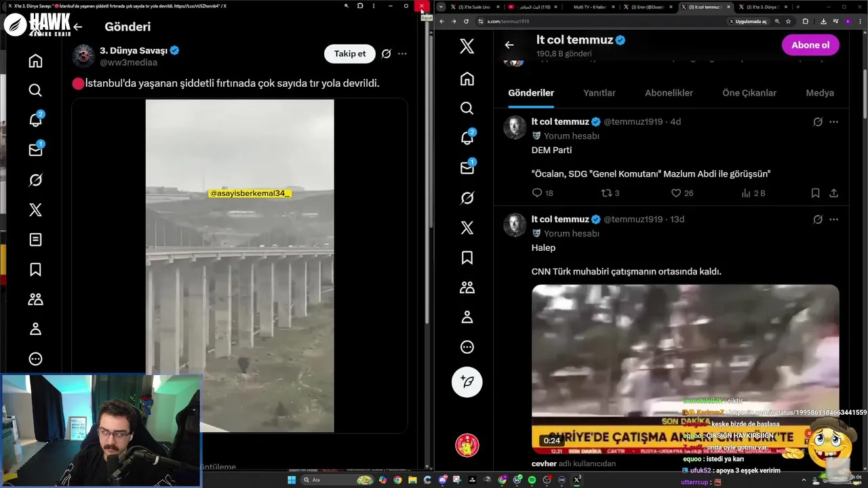Viewport: 868px width, 488px height.
Task: Like the DEM Parti post
Action: pyautogui.click(x=676, y=193)
